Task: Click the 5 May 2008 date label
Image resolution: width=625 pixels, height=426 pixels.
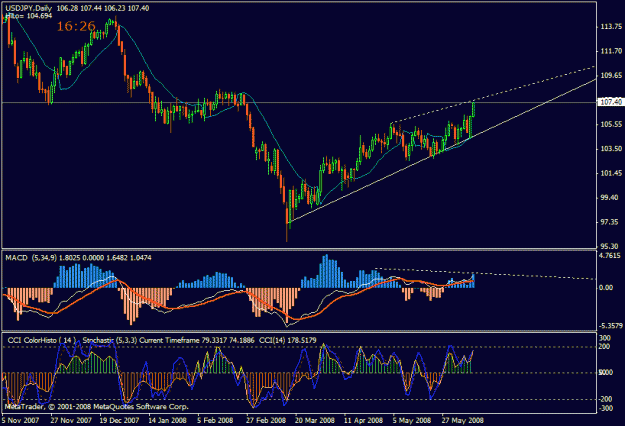Action: pos(411,420)
